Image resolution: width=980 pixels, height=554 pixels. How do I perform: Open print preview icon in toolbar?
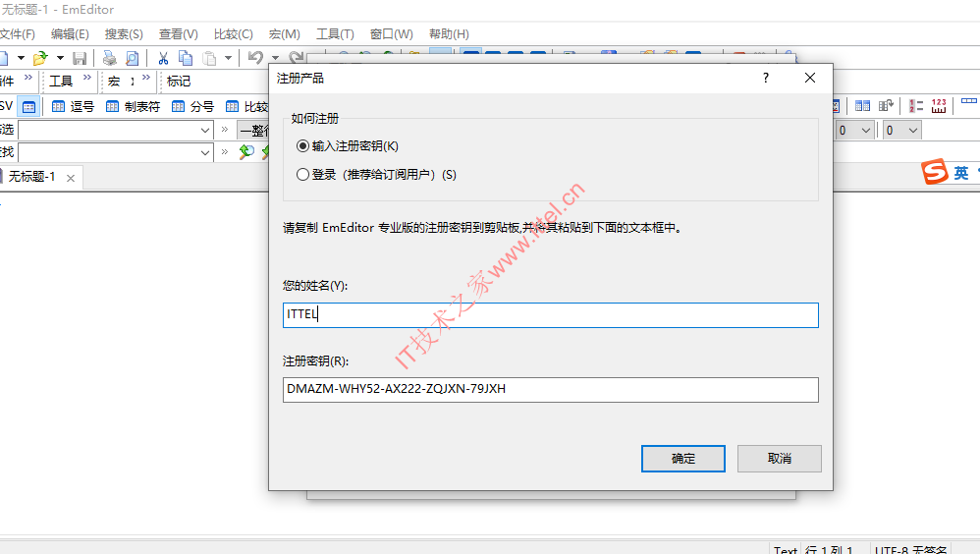pyautogui.click(x=132, y=58)
